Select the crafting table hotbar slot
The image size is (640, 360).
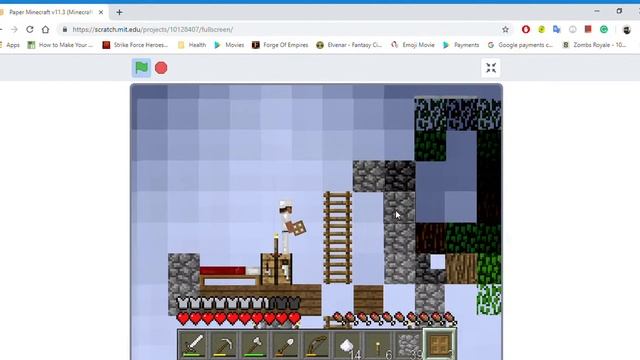click(x=440, y=345)
